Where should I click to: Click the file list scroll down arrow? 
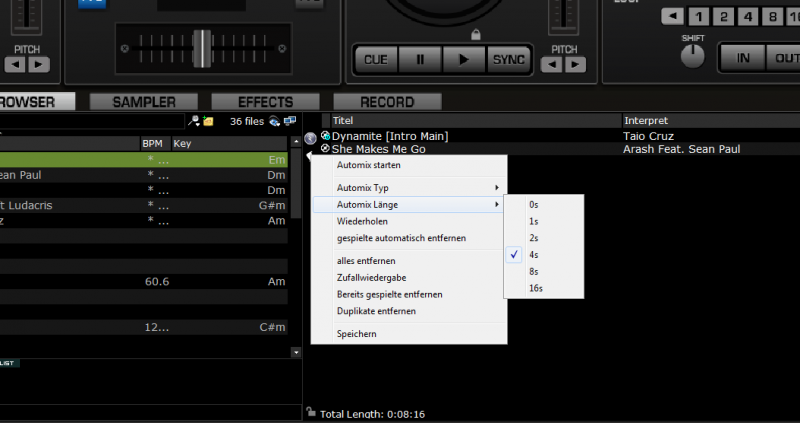295,352
